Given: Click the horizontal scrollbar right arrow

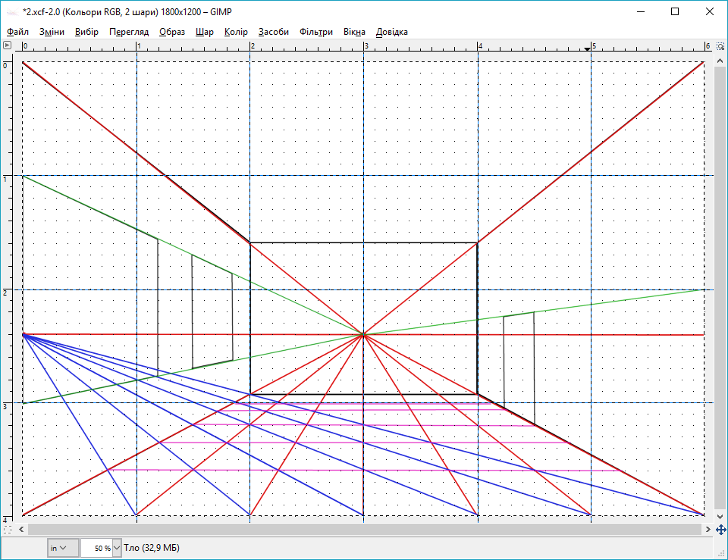Looking at the screenshot, I should tap(708, 530).
